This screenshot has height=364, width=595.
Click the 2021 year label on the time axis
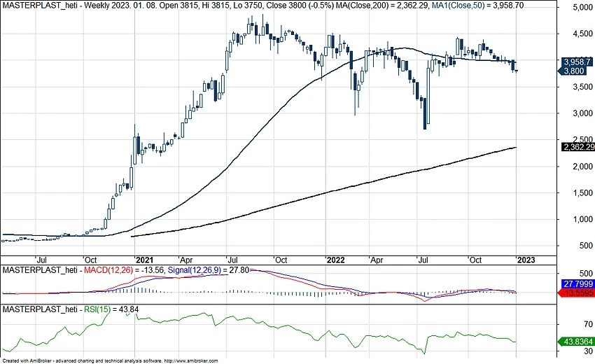(x=145, y=260)
